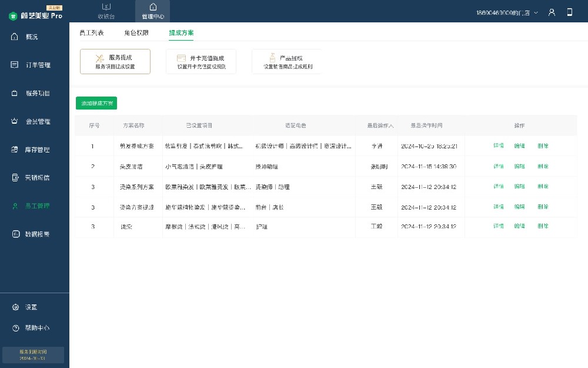The image size is (588, 368).
Task: Click 编辑 for 烫染系列方案
Action: [x=519, y=186]
